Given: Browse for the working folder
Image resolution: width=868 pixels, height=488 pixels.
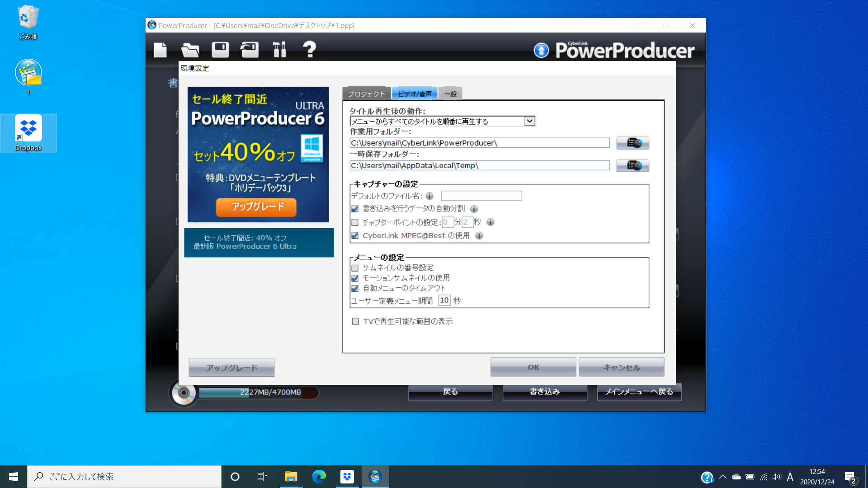Looking at the screenshot, I should [632, 143].
